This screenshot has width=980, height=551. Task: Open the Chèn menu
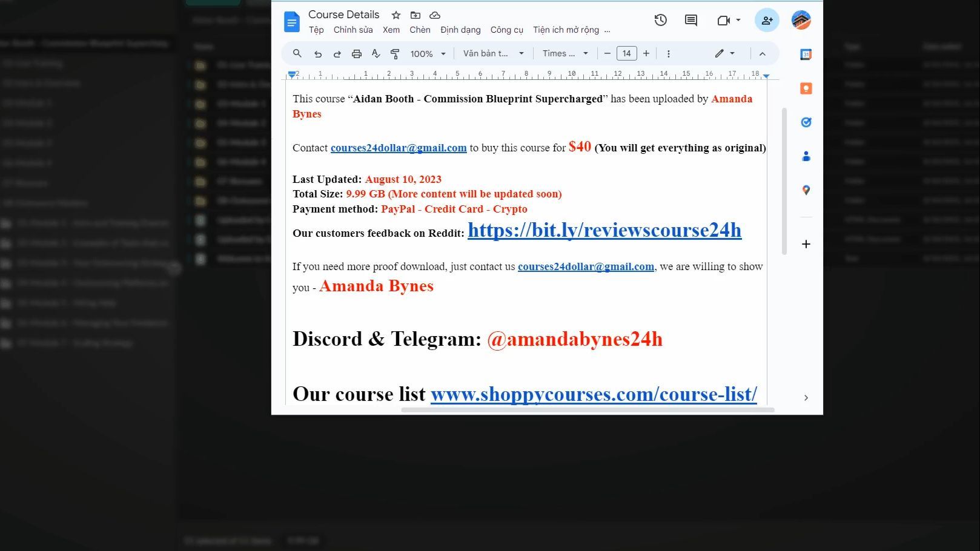click(420, 30)
